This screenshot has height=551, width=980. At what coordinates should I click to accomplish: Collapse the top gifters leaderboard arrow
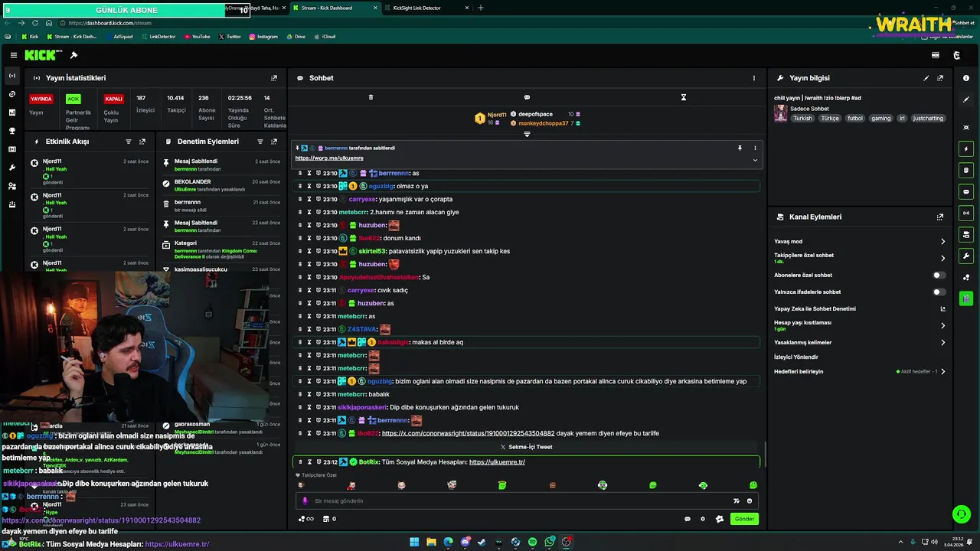click(527, 134)
